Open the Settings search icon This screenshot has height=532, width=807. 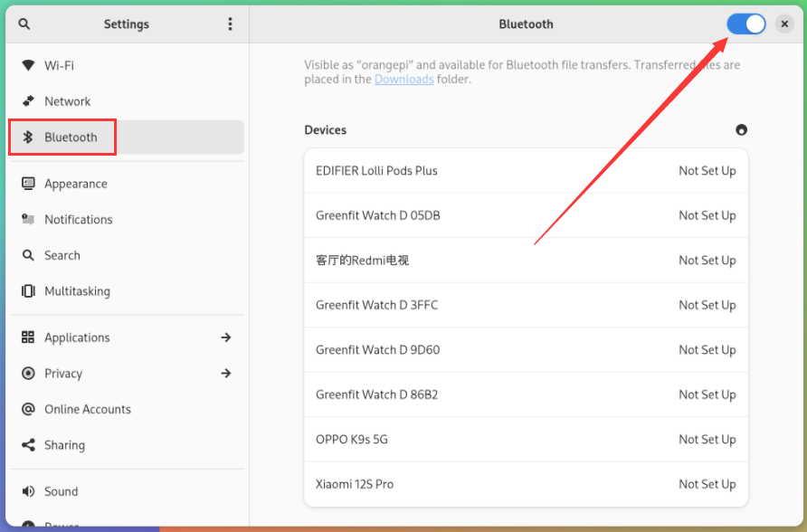point(24,24)
